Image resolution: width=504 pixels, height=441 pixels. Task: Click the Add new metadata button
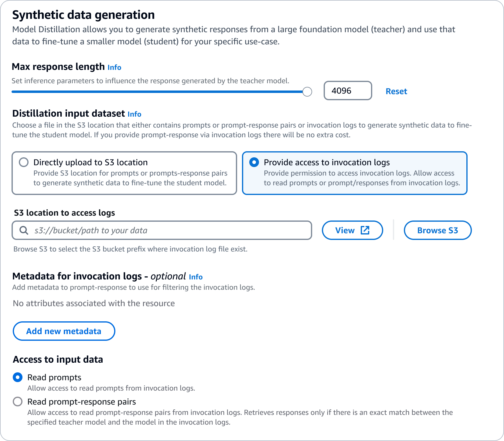tap(63, 331)
